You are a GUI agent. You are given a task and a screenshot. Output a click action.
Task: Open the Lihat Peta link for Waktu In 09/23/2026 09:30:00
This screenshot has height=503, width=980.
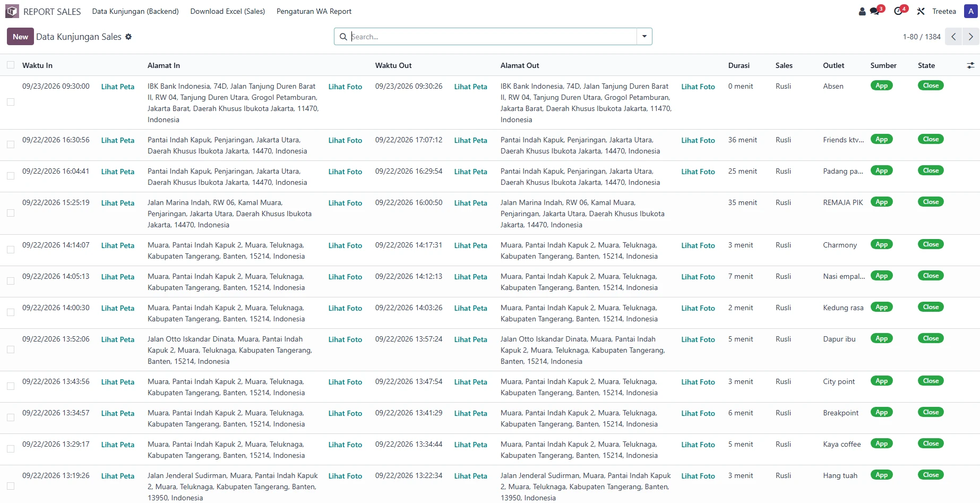117,87
